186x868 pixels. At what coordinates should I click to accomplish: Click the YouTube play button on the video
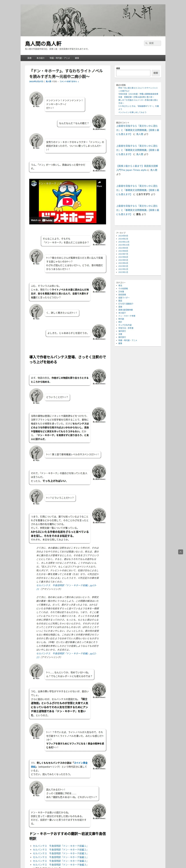click(68, 202)
